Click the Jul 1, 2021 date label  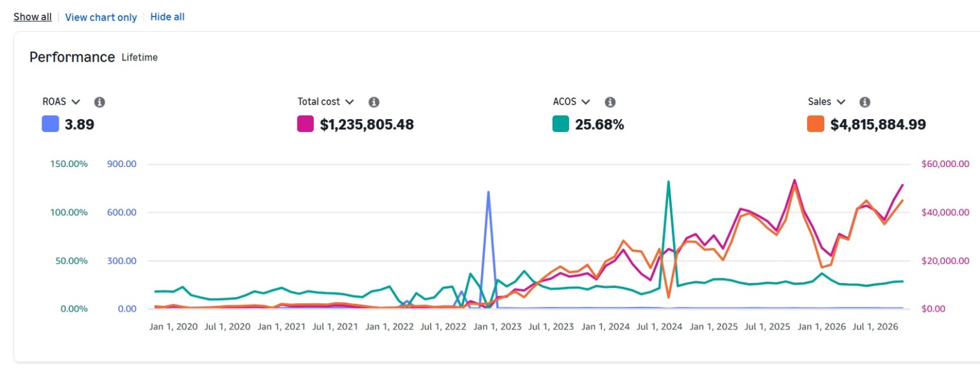[335, 327]
